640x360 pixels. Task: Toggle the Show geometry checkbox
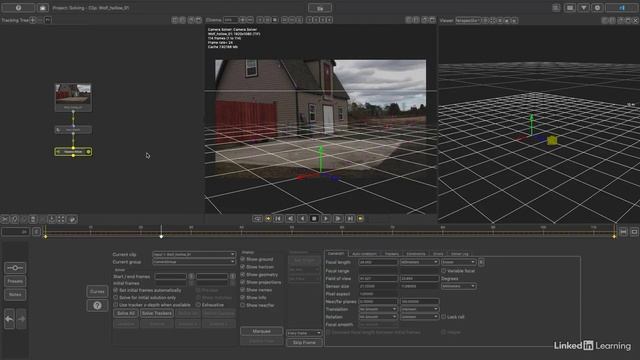242,275
